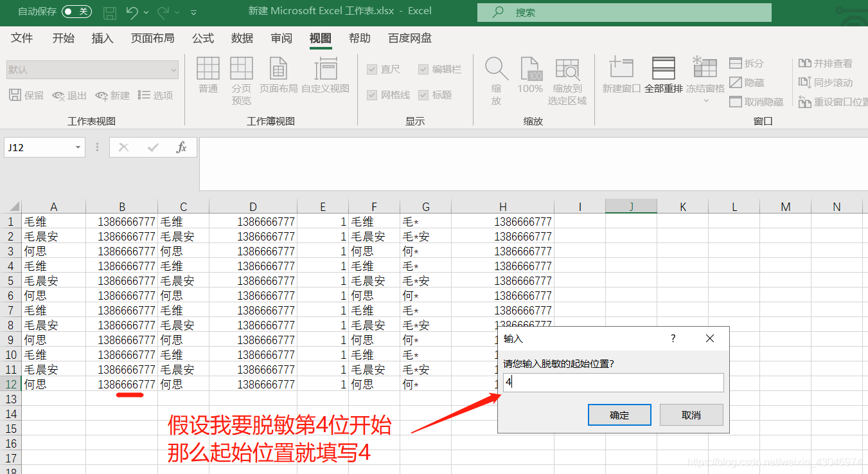Click 并排查看 view side by side
This screenshot has height=474, width=868.
826,63
